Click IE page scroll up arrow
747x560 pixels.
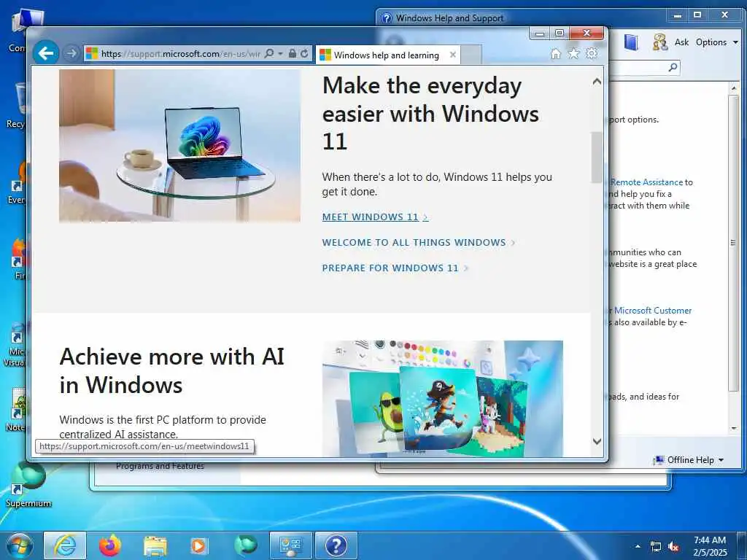[597, 82]
